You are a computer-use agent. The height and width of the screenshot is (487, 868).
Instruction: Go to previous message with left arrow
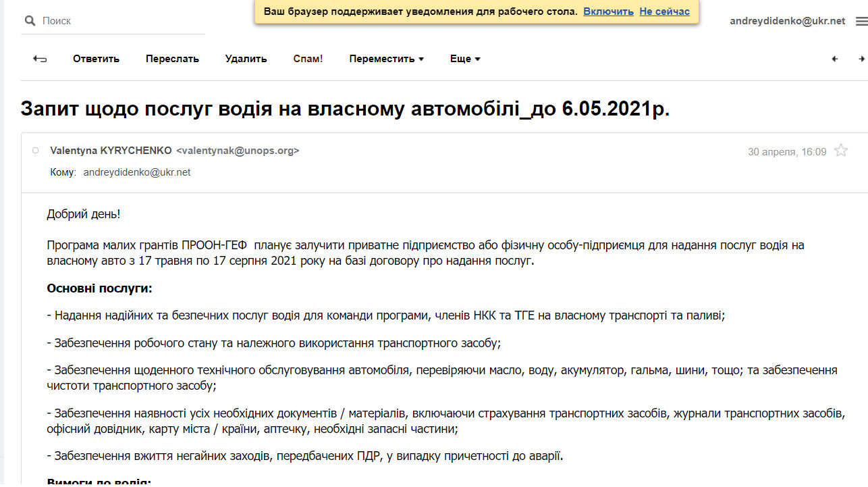(x=835, y=59)
